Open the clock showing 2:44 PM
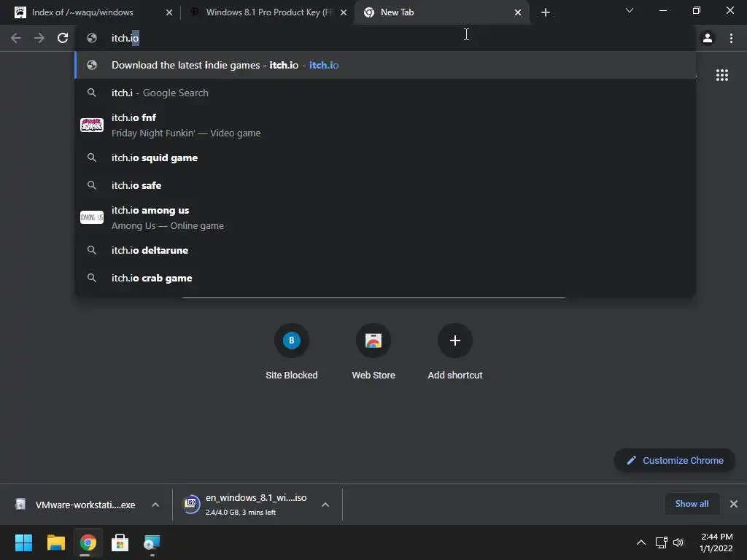This screenshot has width=747, height=560. coord(716,542)
